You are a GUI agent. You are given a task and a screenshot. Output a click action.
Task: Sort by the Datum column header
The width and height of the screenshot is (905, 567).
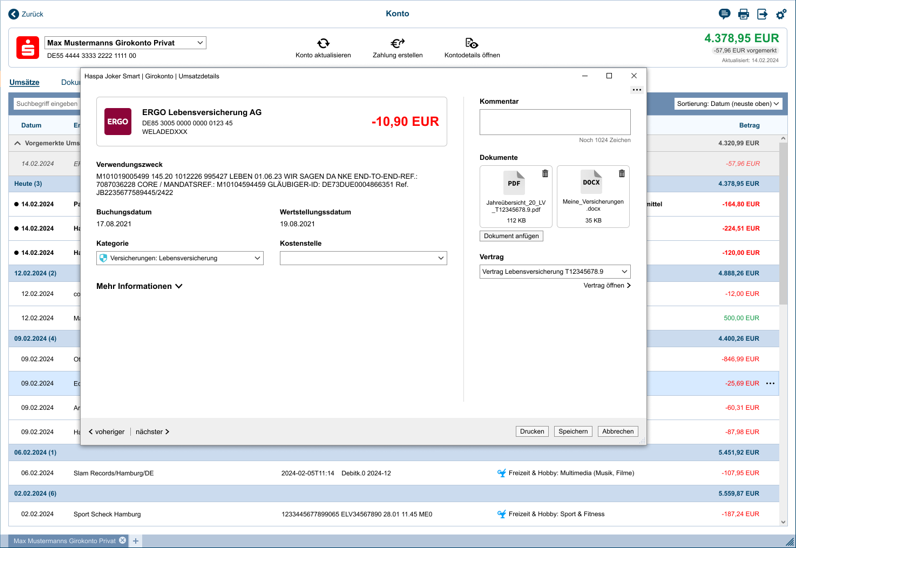tap(31, 125)
